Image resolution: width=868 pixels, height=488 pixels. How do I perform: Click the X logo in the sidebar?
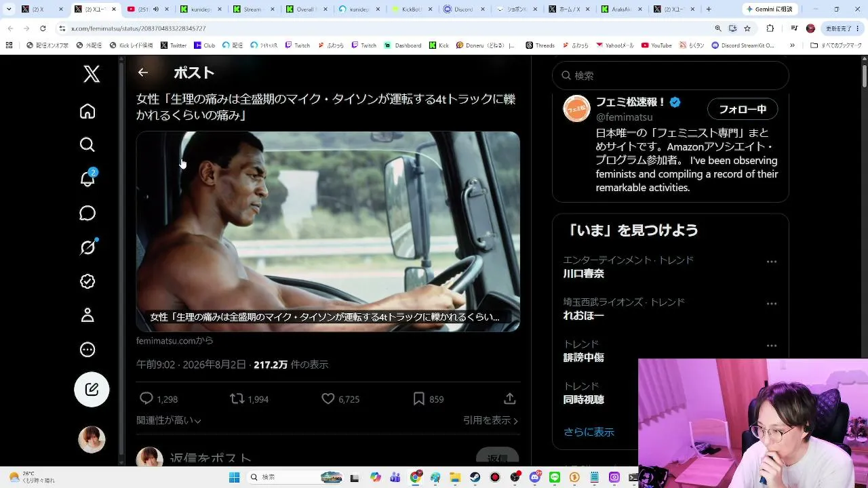(x=92, y=74)
